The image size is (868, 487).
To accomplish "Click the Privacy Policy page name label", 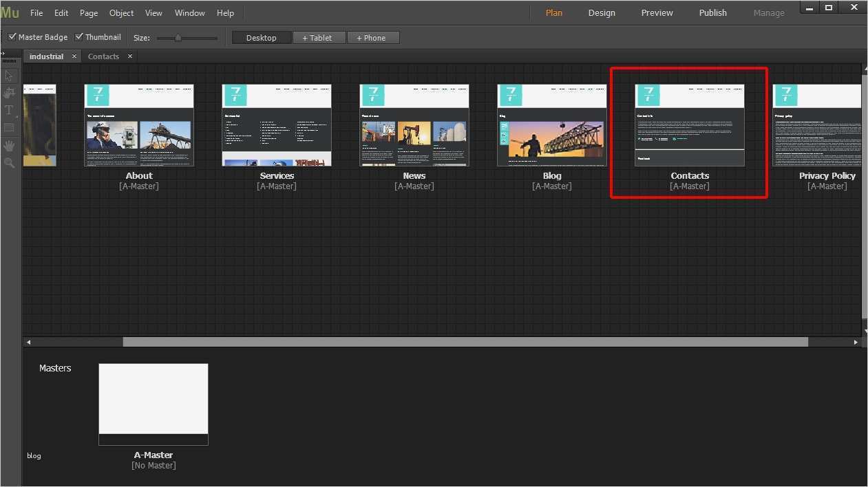I will 827,176.
